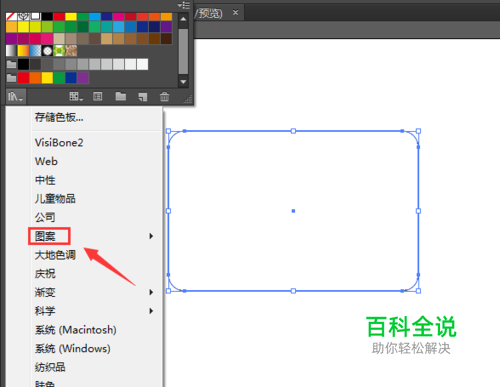Click the right-middle bounding box handle
The width and height of the screenshot is (500, 387).
418,211
